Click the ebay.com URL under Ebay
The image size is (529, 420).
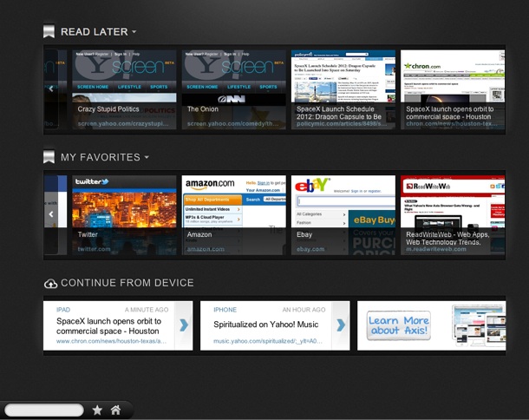tap(310, 249)
